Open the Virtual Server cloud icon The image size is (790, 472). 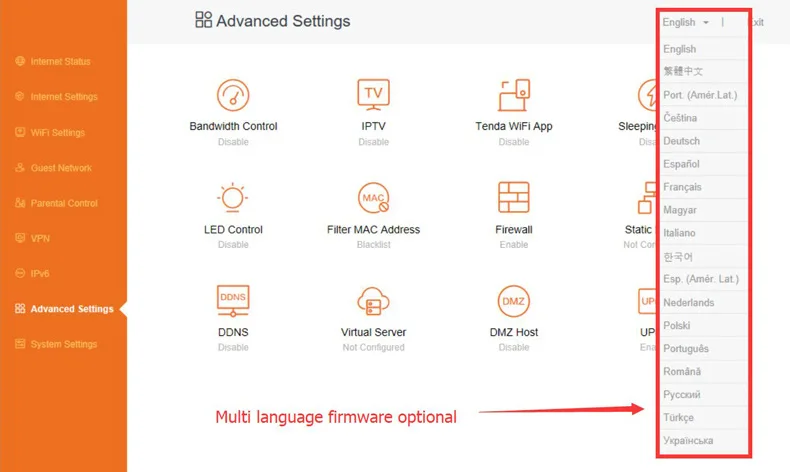pyautogui.click(x=373, y=301)
